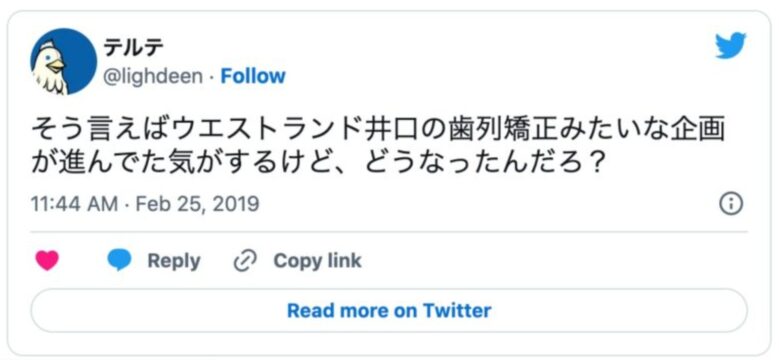Viewport: 779px width, 360px height.
Task: Open the テルテ display name profile
Action: pyautogui.click(x=134, y=47)
